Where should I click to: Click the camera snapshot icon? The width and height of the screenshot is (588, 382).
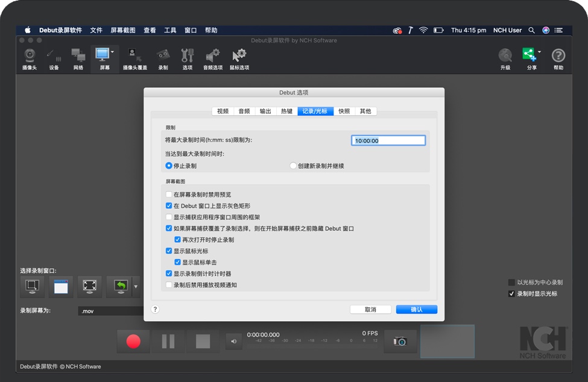tap(400, 341)
